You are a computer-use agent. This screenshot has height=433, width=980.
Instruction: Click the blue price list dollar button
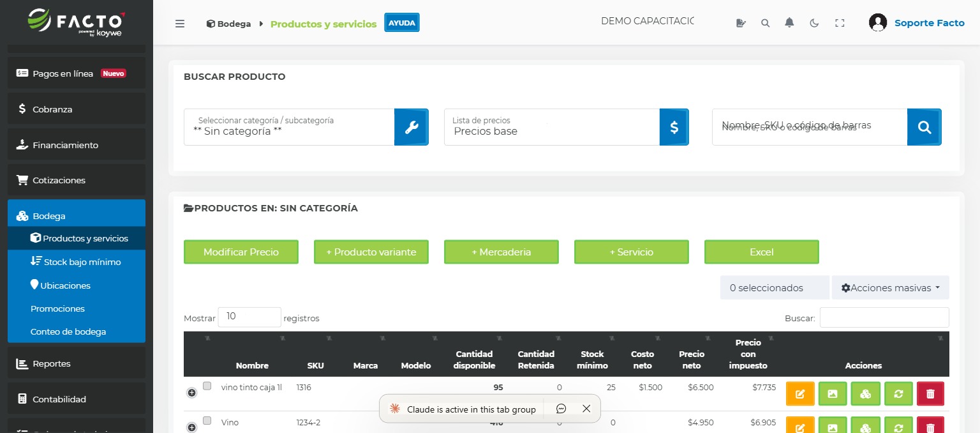[674, 126]
